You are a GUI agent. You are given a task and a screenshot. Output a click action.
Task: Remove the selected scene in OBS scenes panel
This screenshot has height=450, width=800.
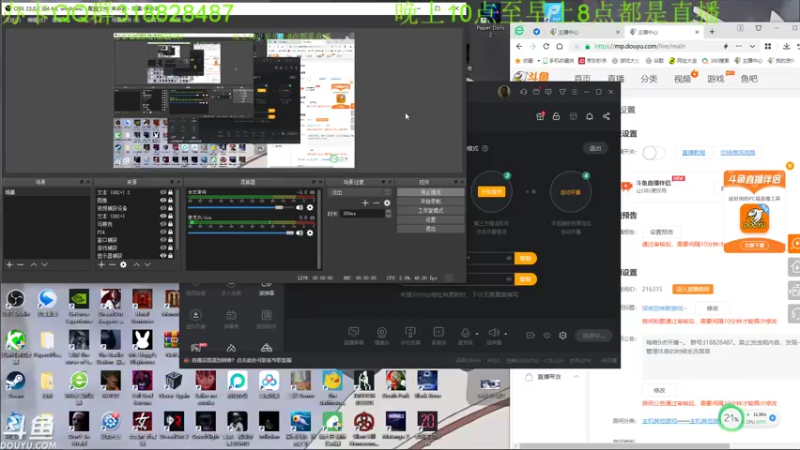click(20, 265)
